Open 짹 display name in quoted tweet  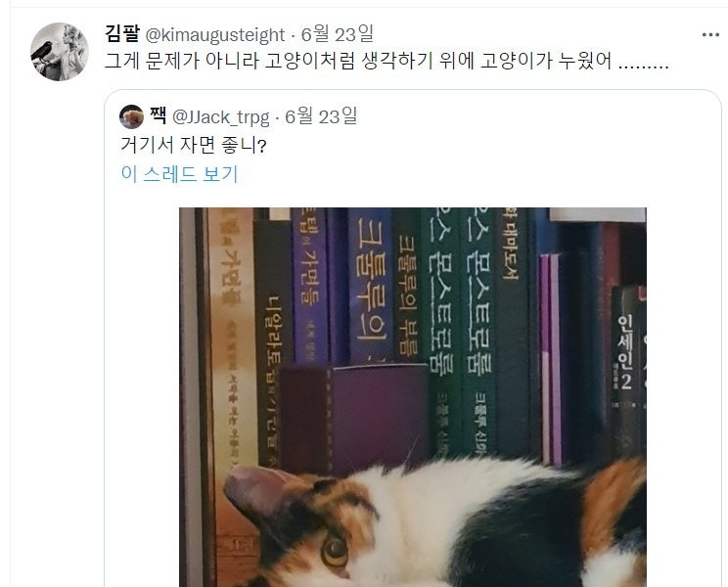pyautogui.click(x=158, y=116)
